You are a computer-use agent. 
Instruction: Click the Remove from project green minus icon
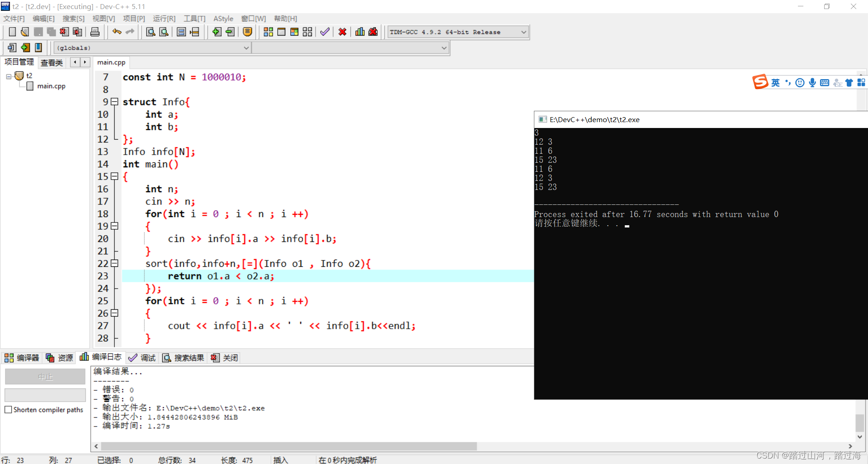pyautogui.click(x=230, y=32)
